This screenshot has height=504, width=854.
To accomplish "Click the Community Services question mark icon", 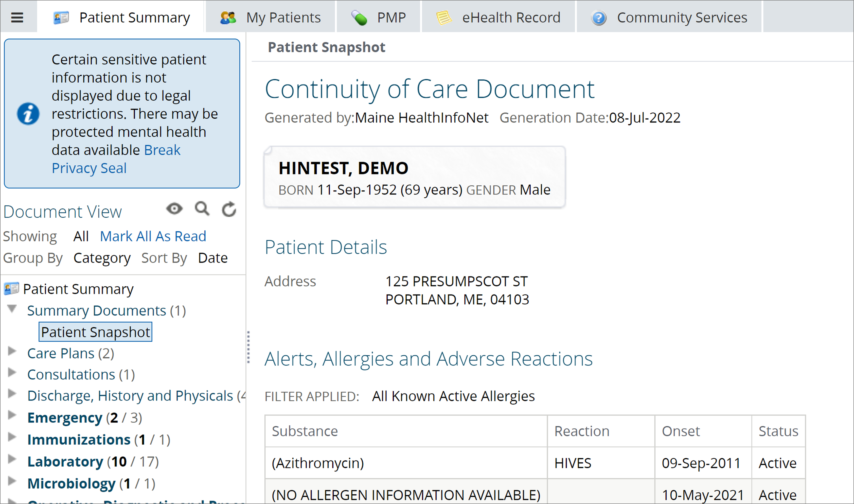I will click(599, 18).
